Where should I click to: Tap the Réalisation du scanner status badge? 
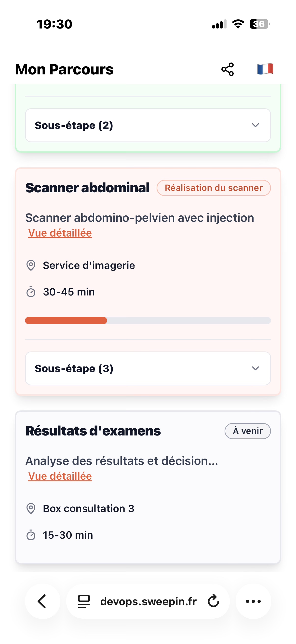[214, 188]
